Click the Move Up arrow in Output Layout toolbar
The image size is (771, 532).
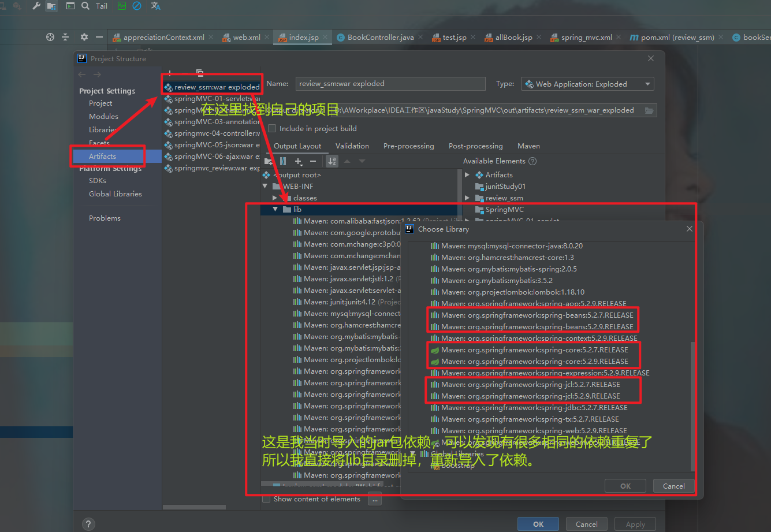347,161
